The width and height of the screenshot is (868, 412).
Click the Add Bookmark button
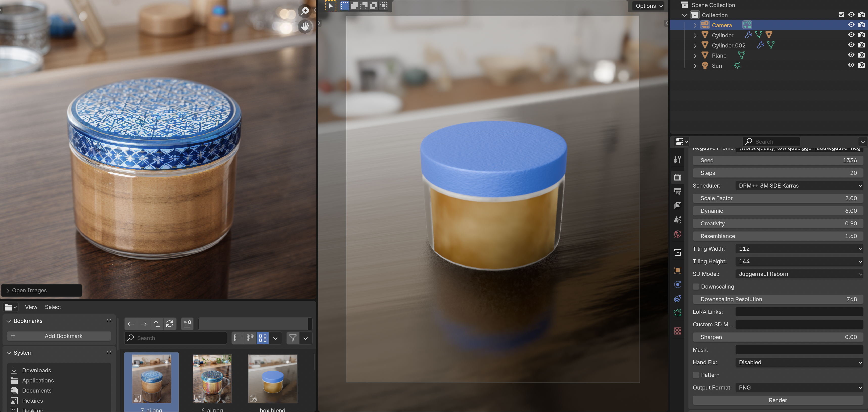coord(59,336)
